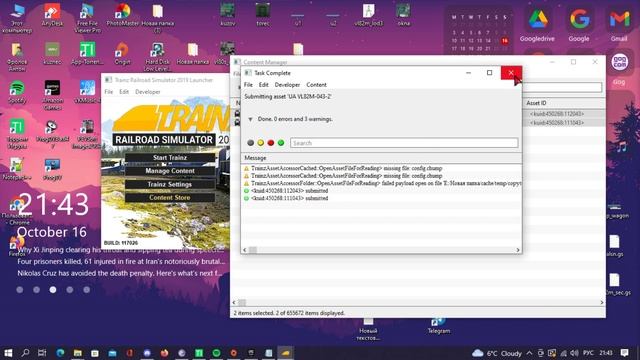Open Developer menu in Task Complete window

(x=287, y=84)
